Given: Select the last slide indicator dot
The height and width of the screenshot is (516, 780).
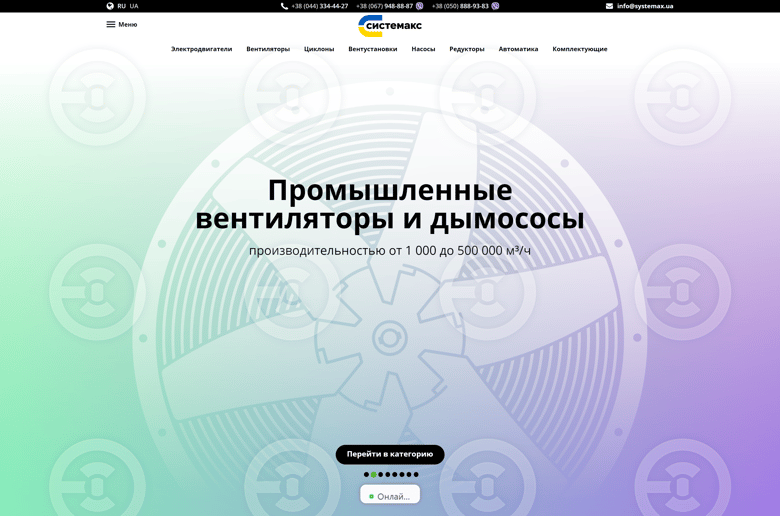Looking at the screenshot, I should (x=416, y=474).
